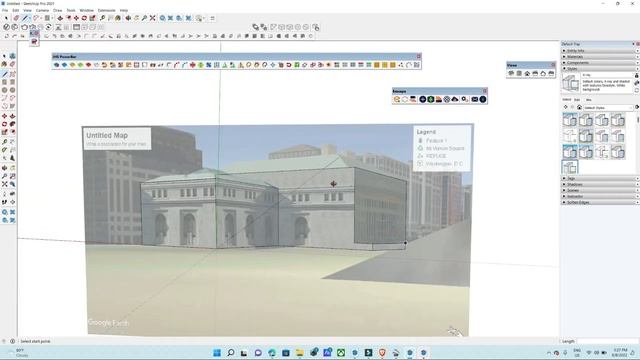
Task: Pick the Rotate tool in the top toolbar
Action: coord(84,18)
